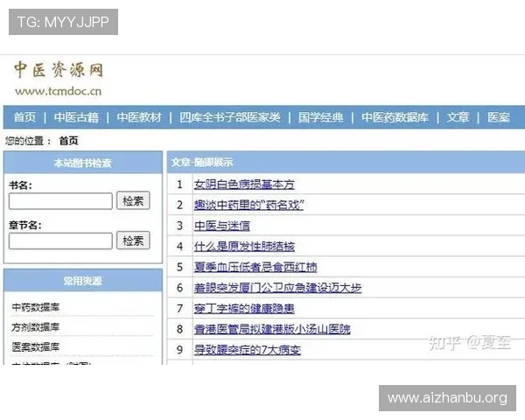Image resolution: width=525 pixels, height=420 pixels.
Task: Open the 医案 navigation item
Action: point(499,117)
